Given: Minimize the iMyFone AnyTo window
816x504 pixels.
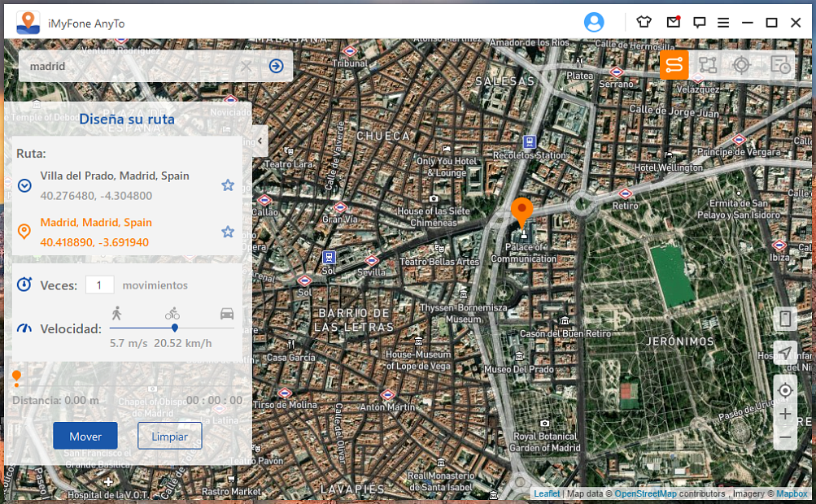Looking at the screenshot, I should tap(748, 23).
